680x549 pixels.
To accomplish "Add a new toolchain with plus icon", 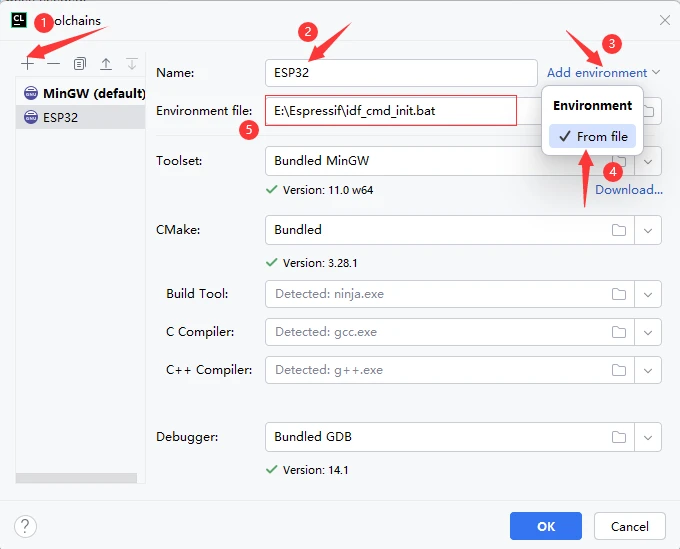I will pos(27,63).
